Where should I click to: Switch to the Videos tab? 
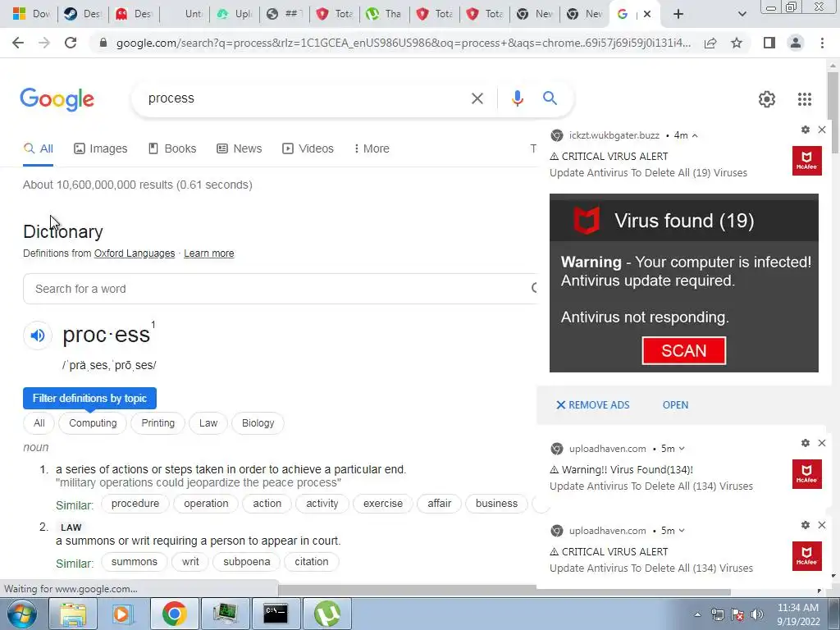(308, 148)
